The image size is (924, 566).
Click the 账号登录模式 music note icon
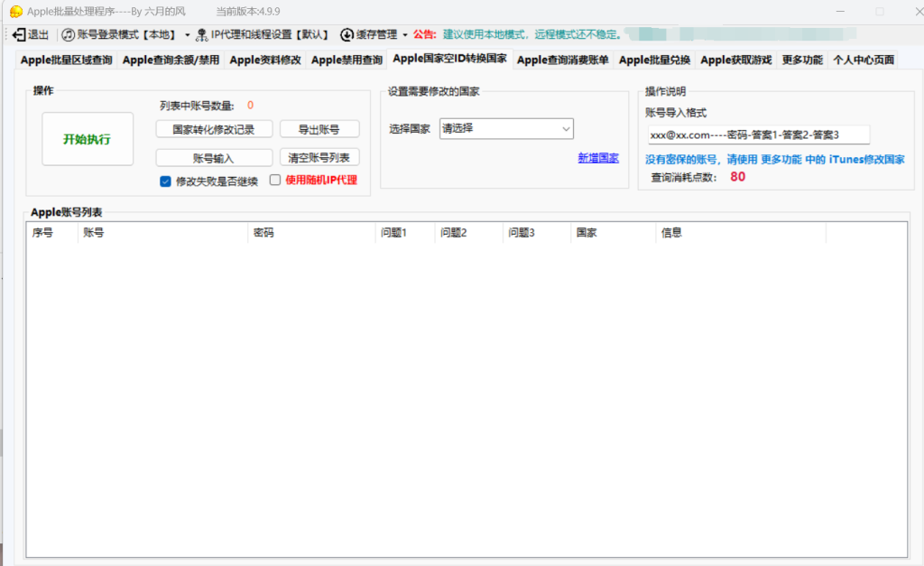pos(68,34)
